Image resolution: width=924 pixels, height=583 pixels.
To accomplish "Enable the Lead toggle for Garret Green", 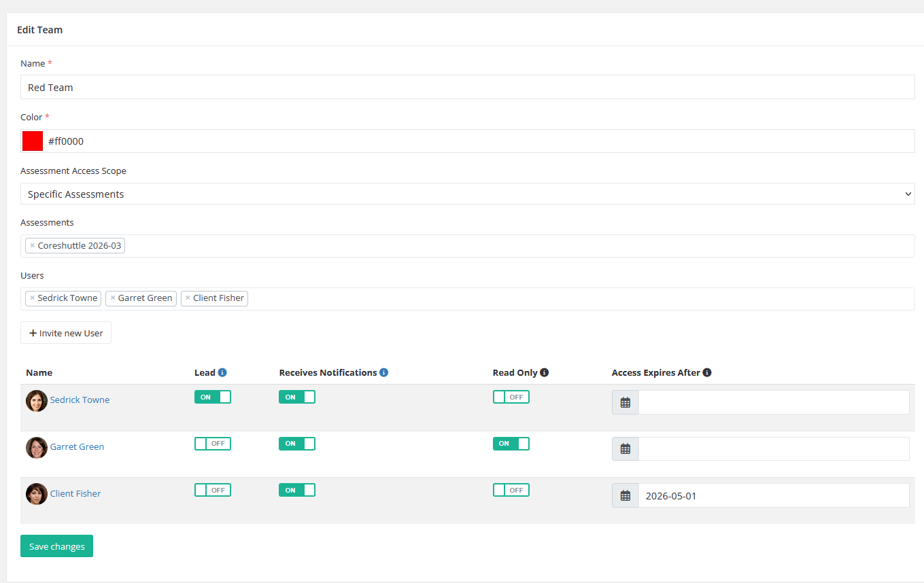I will 212,443.
